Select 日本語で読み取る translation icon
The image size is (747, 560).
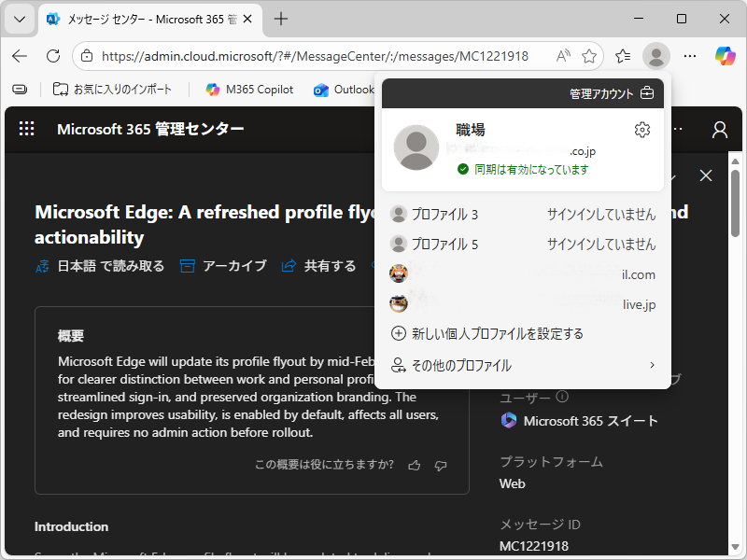click(x=41, y=266)
